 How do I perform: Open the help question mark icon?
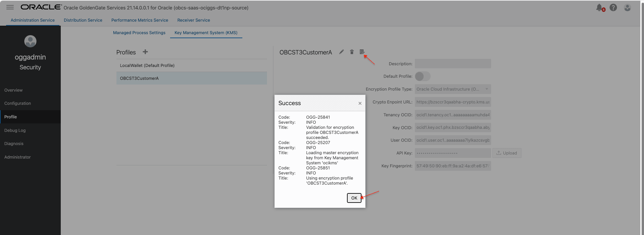click(x=613, y=7)
